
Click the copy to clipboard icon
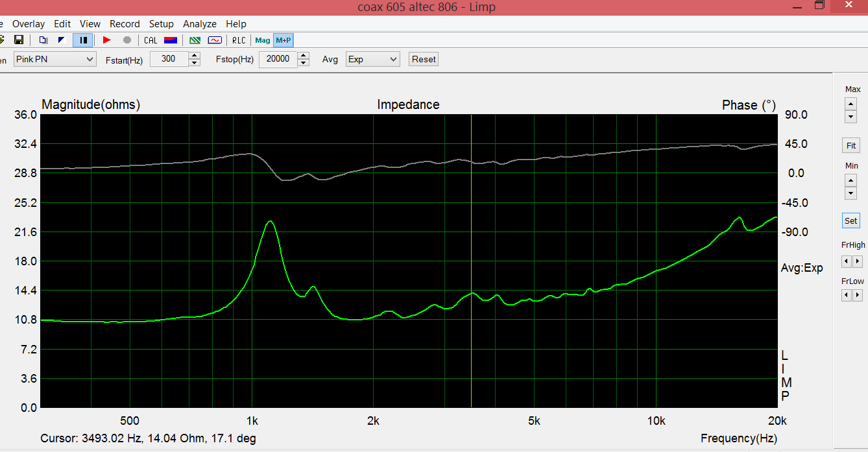point(43,40)
